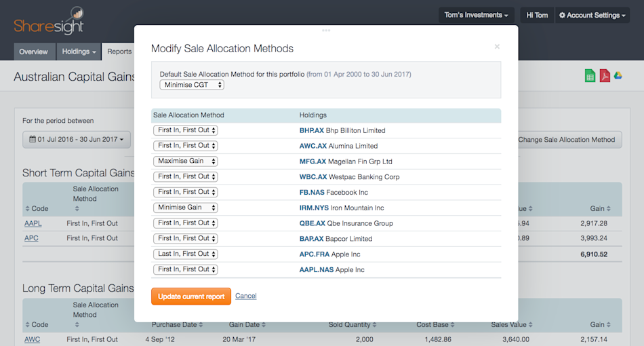Open allocation method dropdown for WBC.AX

185,176
